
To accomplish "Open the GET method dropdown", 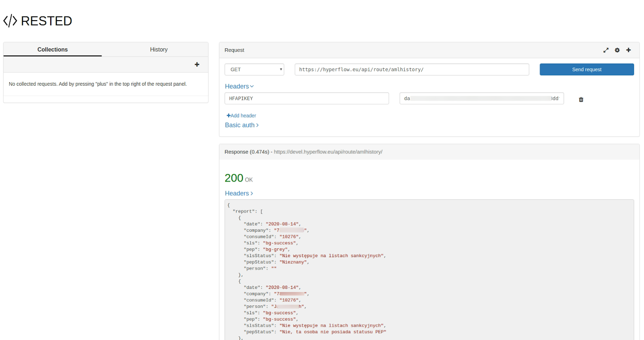I will (x=254, y=70).
